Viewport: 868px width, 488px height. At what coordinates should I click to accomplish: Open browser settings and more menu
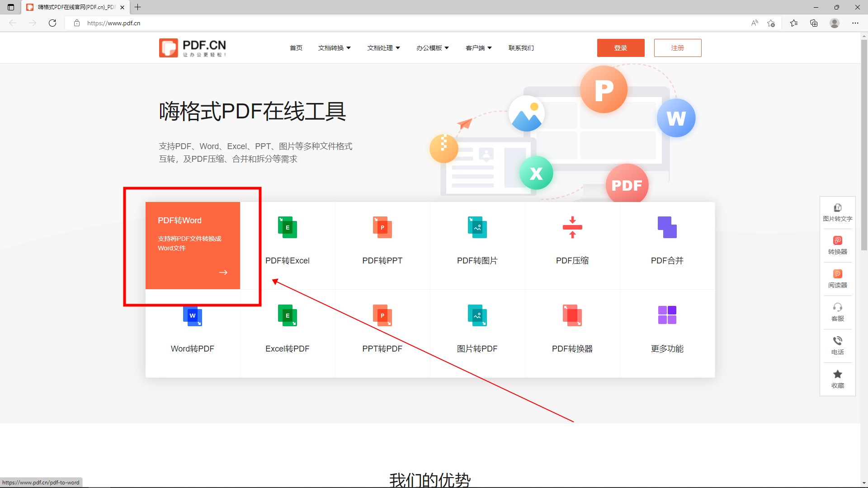[855, 23]
